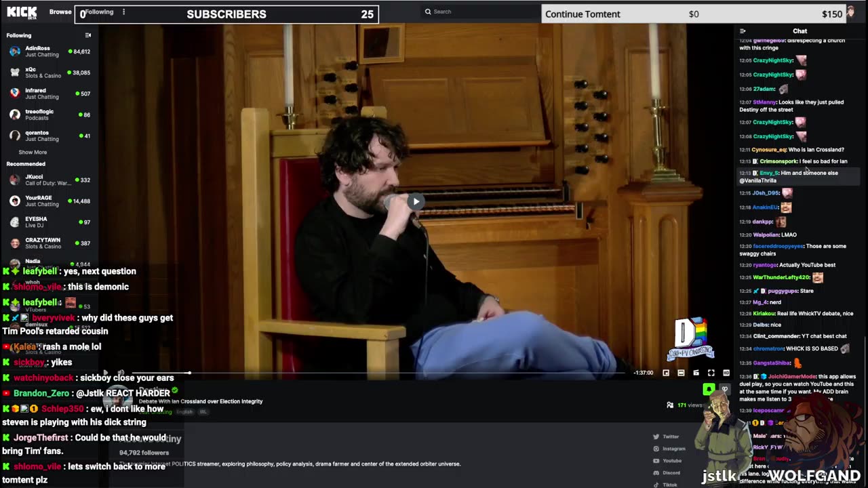
Task: Click leafybell 'yes, next question' message
Action: point(69,271)
